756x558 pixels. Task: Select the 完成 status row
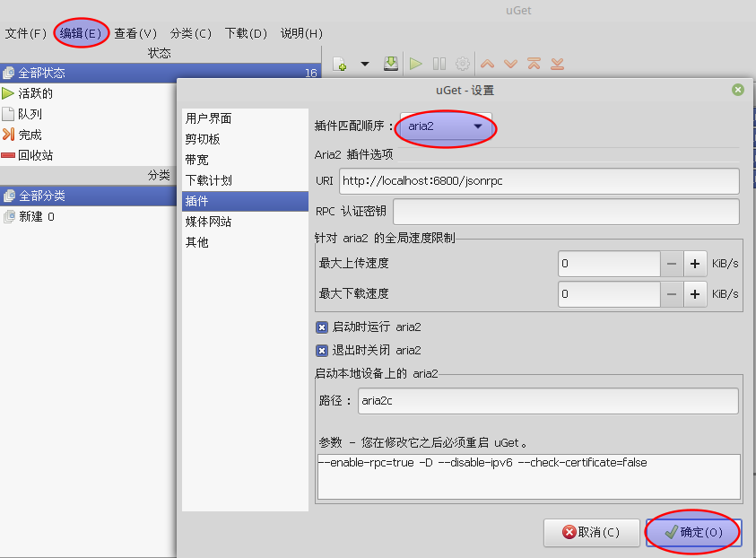(88, 135)
